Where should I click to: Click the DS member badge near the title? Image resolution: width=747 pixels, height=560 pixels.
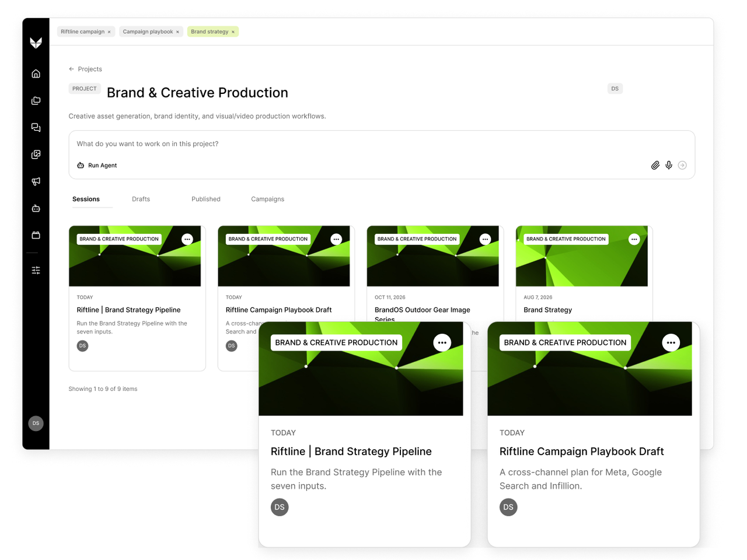tap(615, 89)
